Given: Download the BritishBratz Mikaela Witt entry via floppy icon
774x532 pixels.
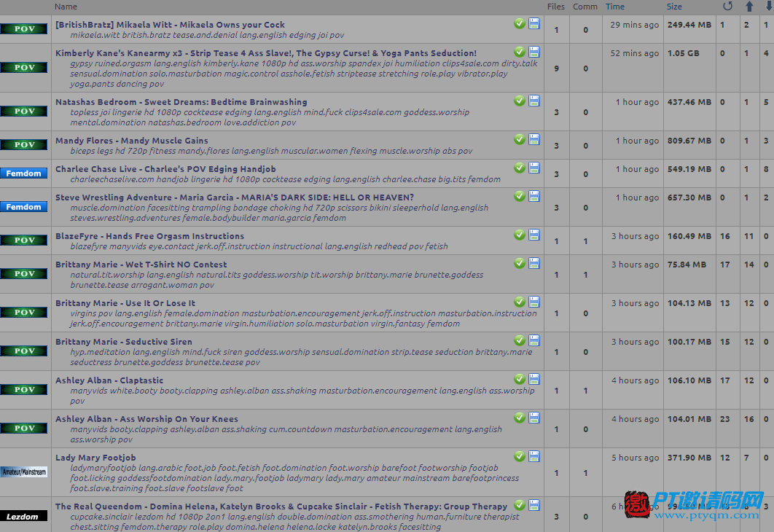Looking at the screenshot, I should tap(534, 23).
